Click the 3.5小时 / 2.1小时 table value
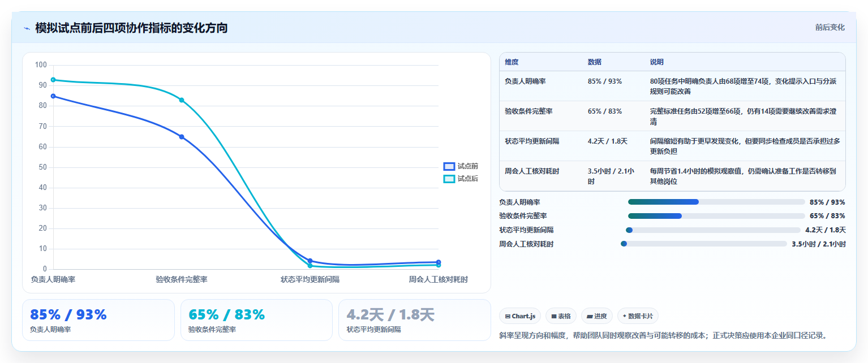Image resolution: width=868 pixels, height=363 pixels. click(611, 176)
